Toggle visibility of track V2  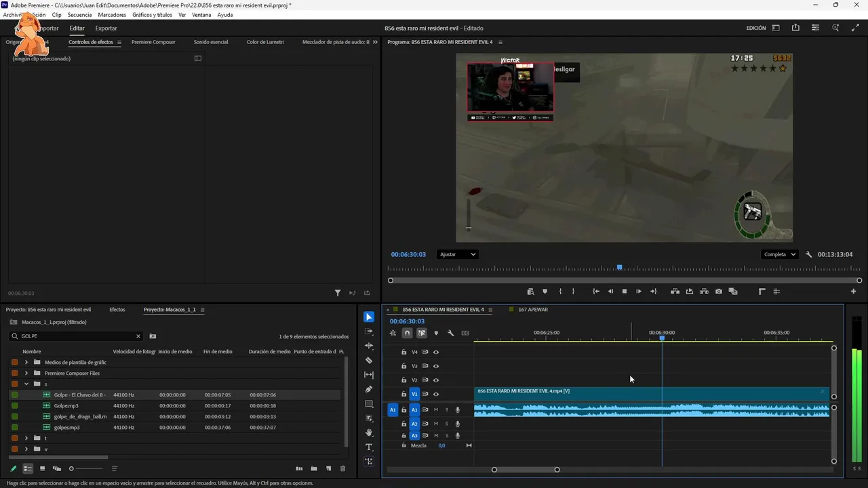pyautogui.click(x=436, y=380)
